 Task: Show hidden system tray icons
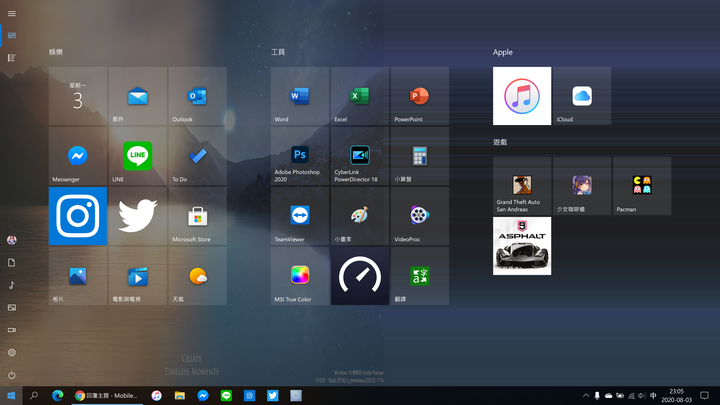point(586,395)
